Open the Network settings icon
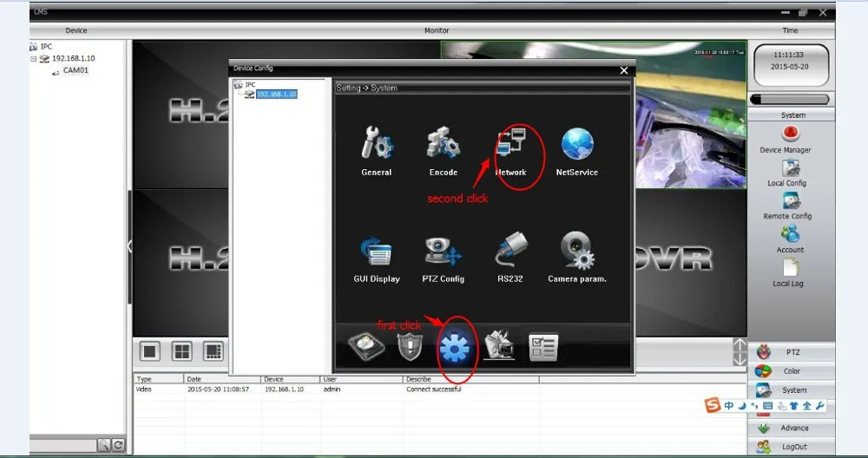868x458 pixels. point(511,144)
